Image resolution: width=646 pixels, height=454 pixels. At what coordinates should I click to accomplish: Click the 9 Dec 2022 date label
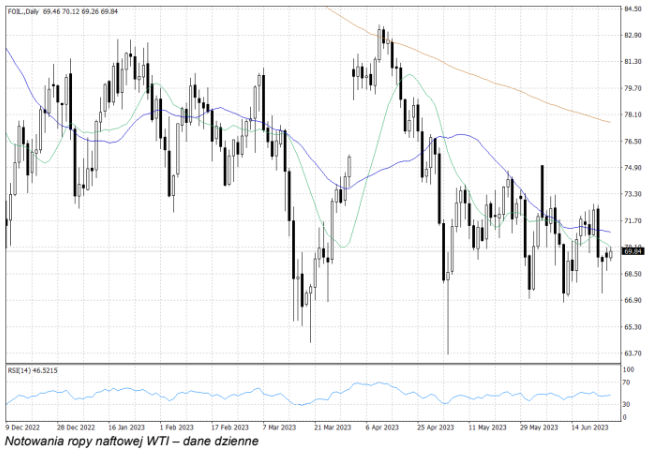22,427
